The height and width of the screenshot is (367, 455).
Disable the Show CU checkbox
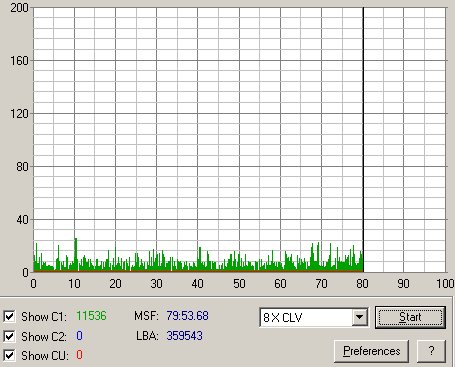tap(9, 356)
